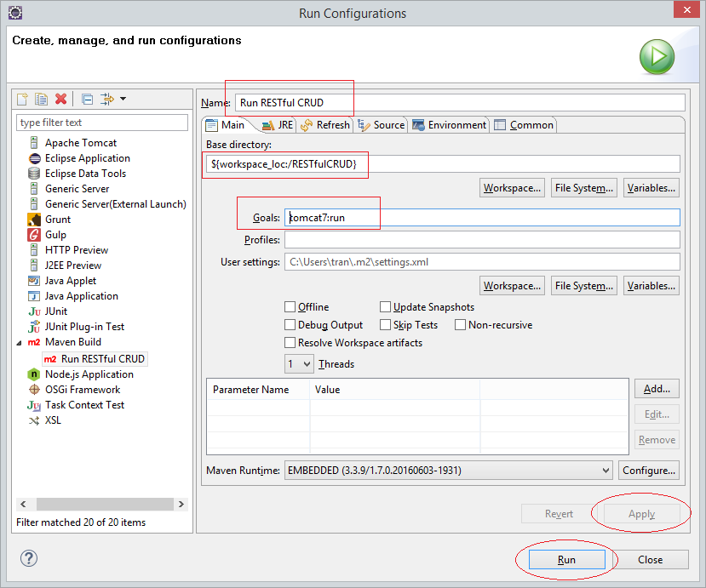706x588 pixels.
Task: Select the Eclipse Data Tools icon
Action: [34, 174]
